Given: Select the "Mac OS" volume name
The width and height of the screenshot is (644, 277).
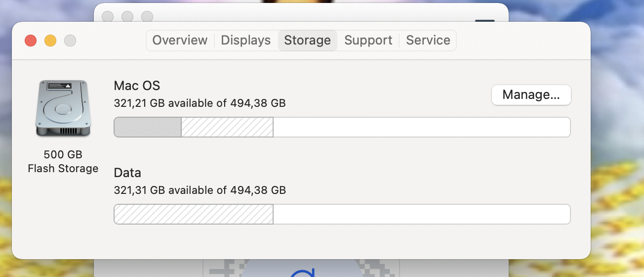Looking at the screenshot, I should click(137, 86).
